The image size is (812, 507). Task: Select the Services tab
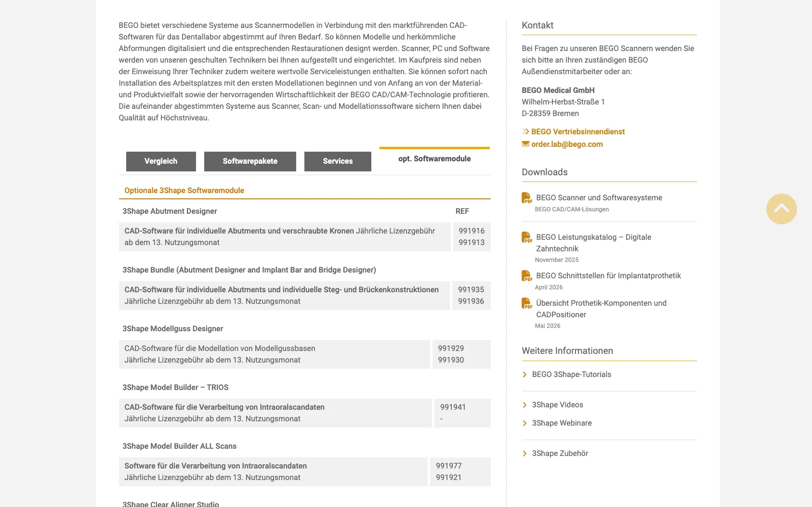[x=338, y=161]
